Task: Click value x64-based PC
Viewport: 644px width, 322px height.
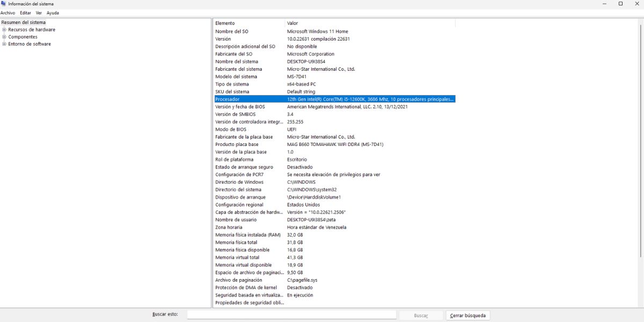Action: point(302,84)
